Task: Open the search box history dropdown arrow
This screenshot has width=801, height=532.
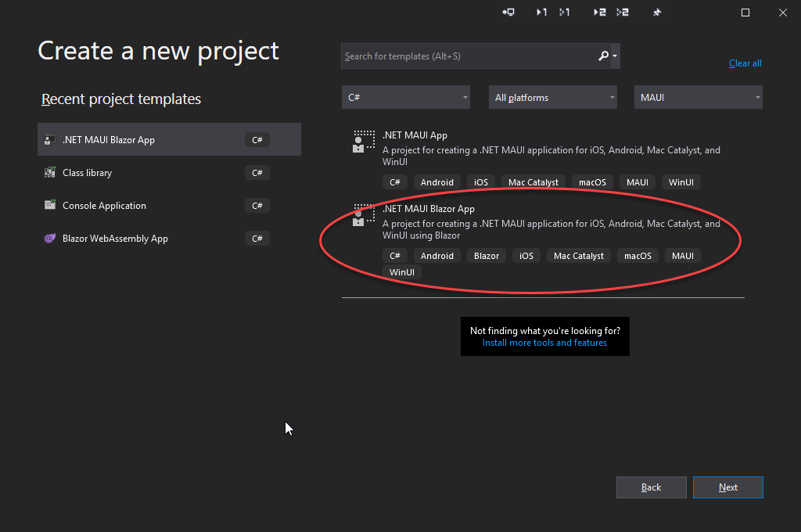Action: coord(615,56)
